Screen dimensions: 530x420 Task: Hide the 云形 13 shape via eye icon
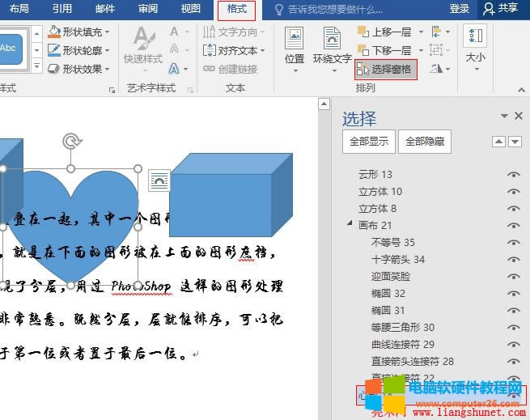[x=513, y=175]
